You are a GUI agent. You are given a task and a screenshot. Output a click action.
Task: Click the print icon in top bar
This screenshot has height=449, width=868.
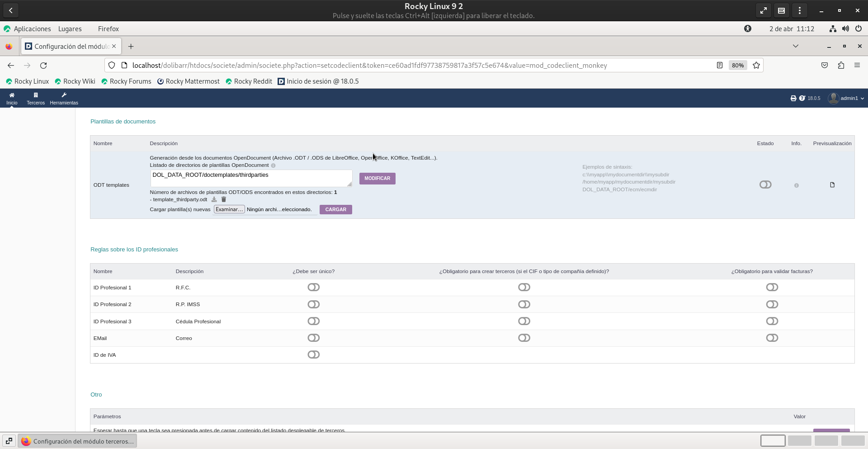[793, 98]
